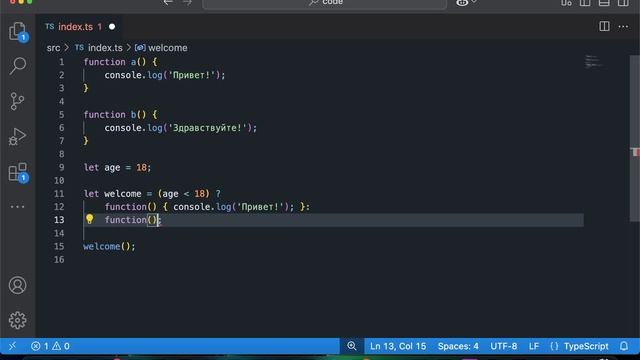Open the Copilot icon in title bar

462,2
